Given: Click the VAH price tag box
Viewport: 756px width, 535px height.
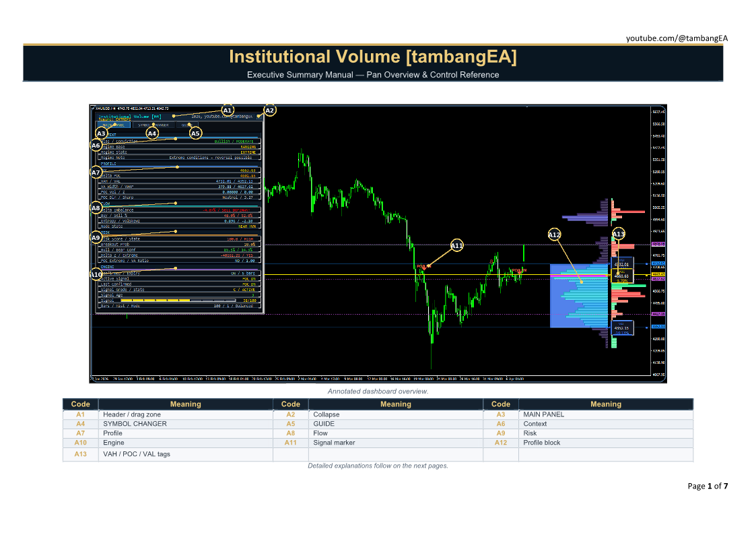Looking at the screenshot, I should pyautogui.click(x=621, y=264).
